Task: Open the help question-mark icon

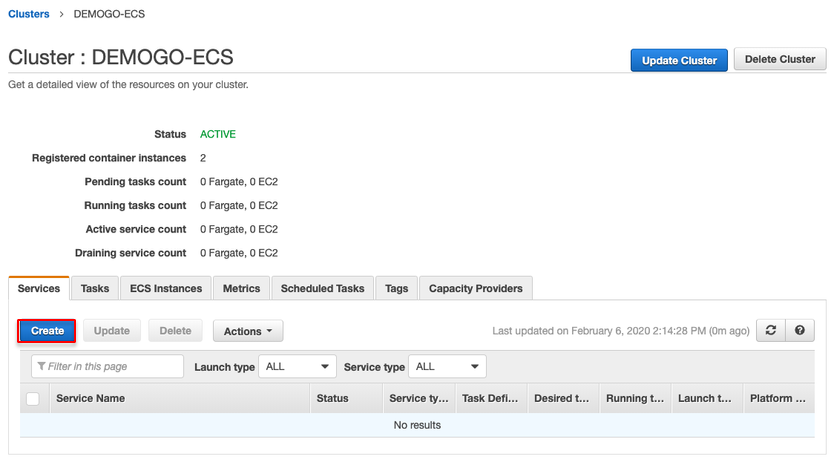Action: [799, 330]
